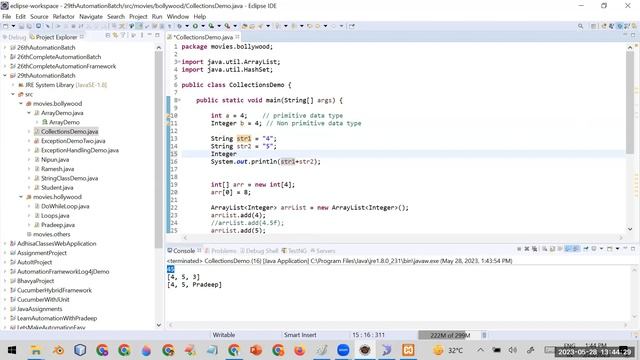Collapse the movies.hollywood package
Screen dimensions: 640x360
point(21,197)
